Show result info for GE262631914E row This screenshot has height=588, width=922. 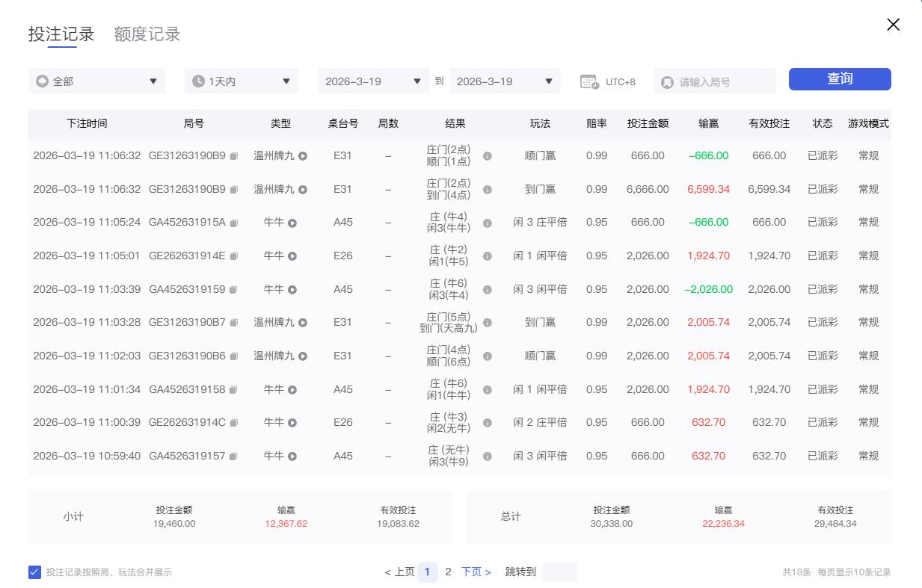point(488,256)
